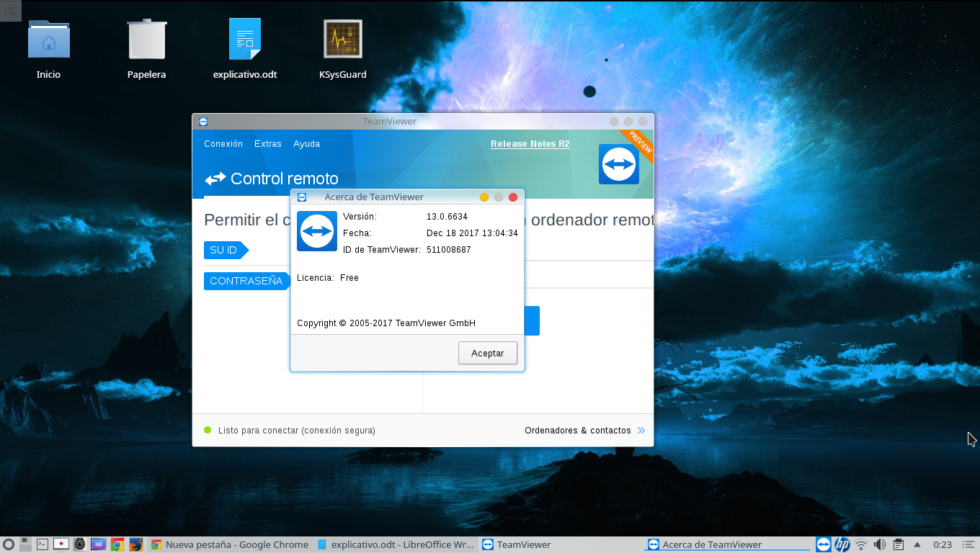980x553 pixels.
Task: Click the main TeamViewer window title bar icon
Action: (x=202, y=122)
